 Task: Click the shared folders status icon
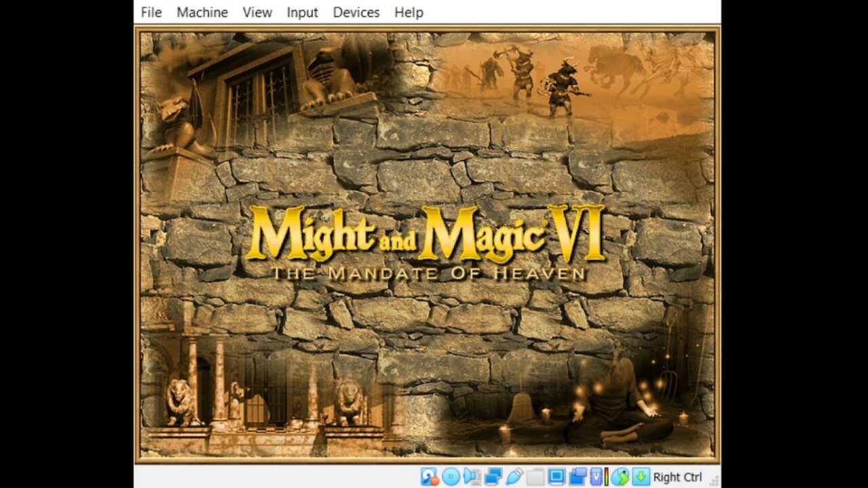[535, 476]
